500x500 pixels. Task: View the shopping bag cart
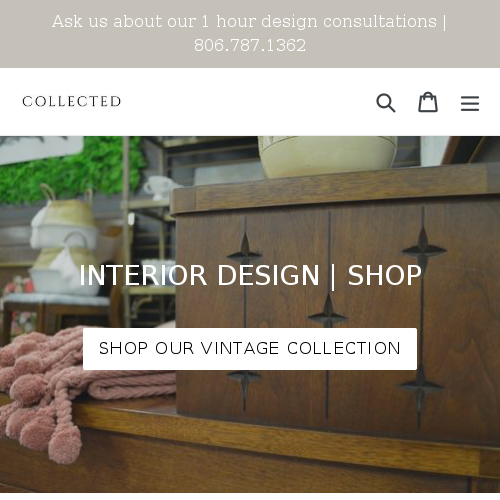pos(428,102)
